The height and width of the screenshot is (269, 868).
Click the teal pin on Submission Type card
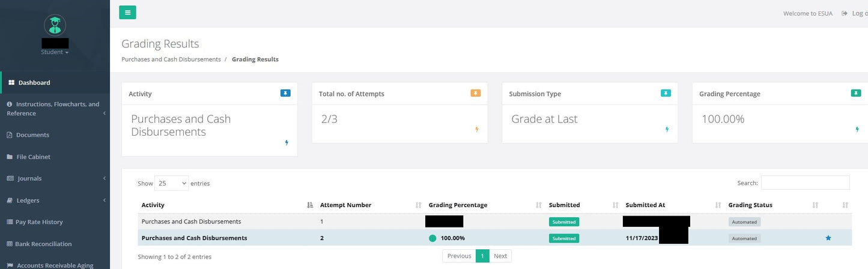(x=666, y=93)
